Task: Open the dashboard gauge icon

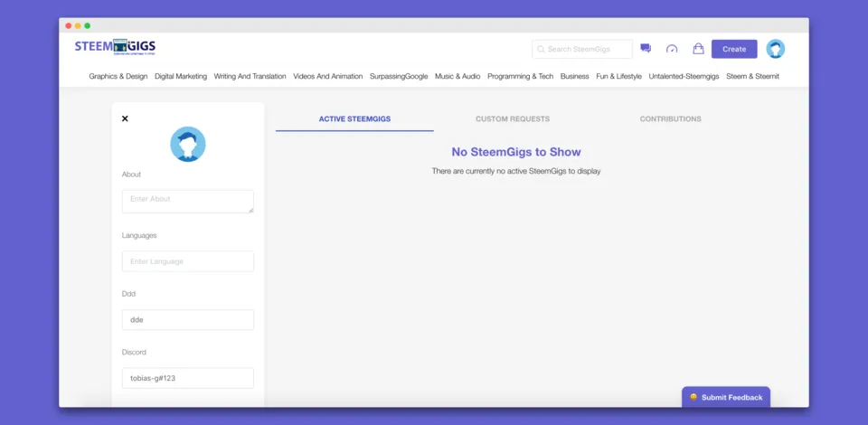Action: 672,49
